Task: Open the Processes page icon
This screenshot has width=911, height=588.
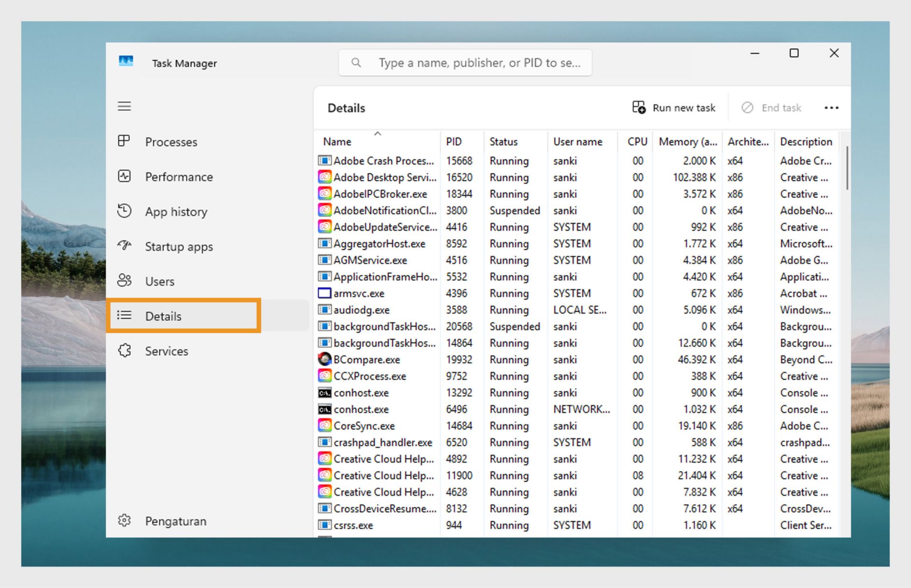Action: pyautogui.click(x=124, y=141)
